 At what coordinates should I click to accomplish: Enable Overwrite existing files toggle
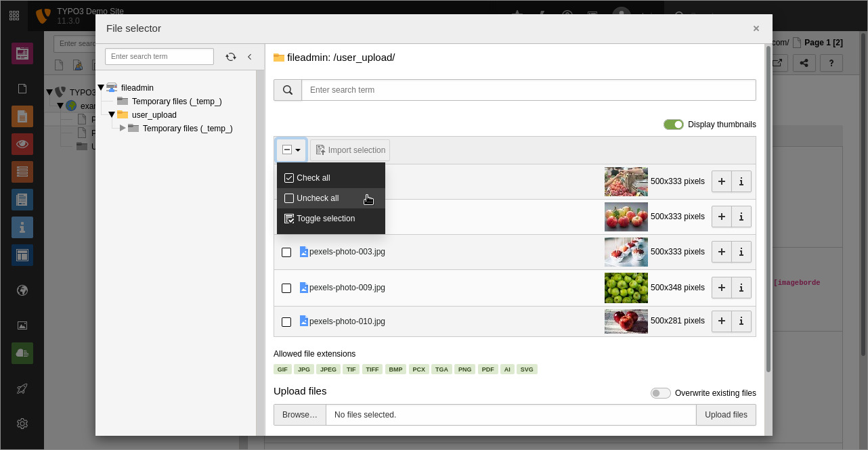coord(660,393)
